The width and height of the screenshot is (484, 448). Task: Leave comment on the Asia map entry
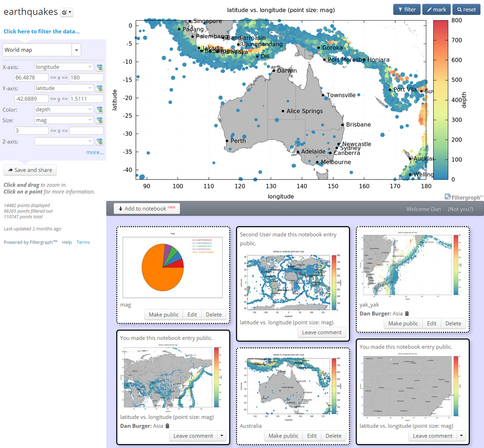pyautogui.click(x=193, y=436)
